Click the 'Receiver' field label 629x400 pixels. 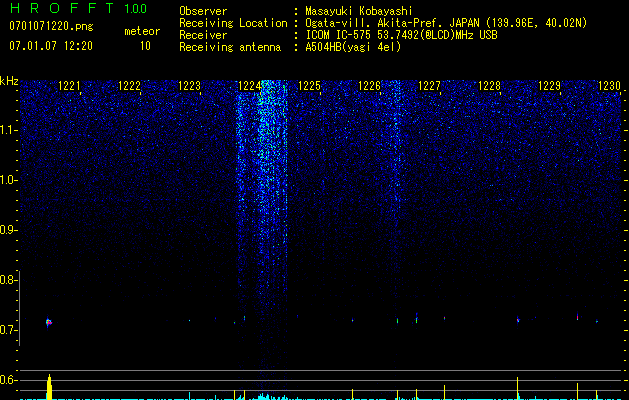(x=203, y=35)
